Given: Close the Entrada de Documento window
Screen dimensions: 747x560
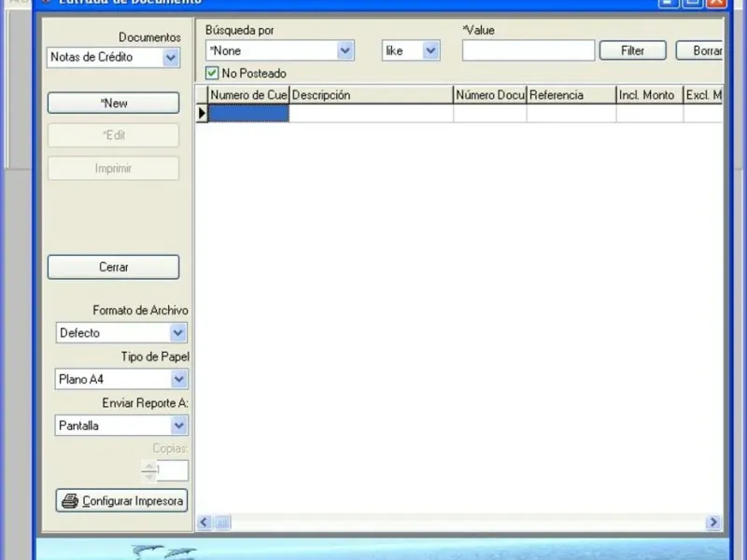Looking at the screenshot, I should [x=716, y=3].
